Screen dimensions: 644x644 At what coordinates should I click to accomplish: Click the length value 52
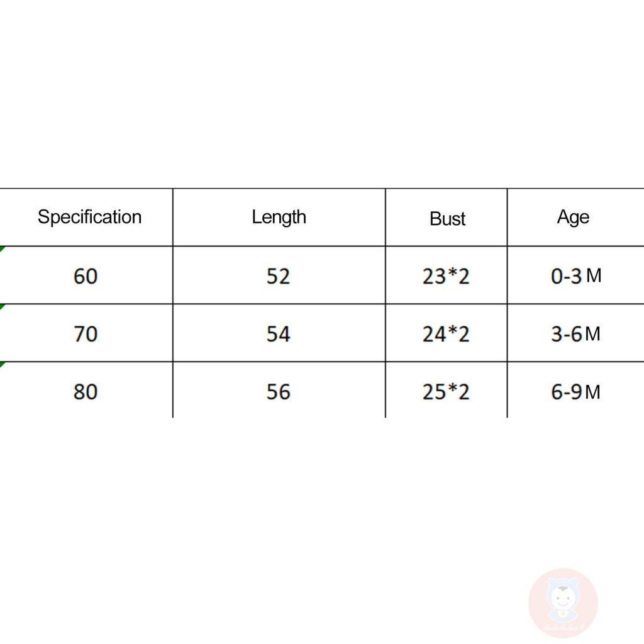(x=278, y=275)
